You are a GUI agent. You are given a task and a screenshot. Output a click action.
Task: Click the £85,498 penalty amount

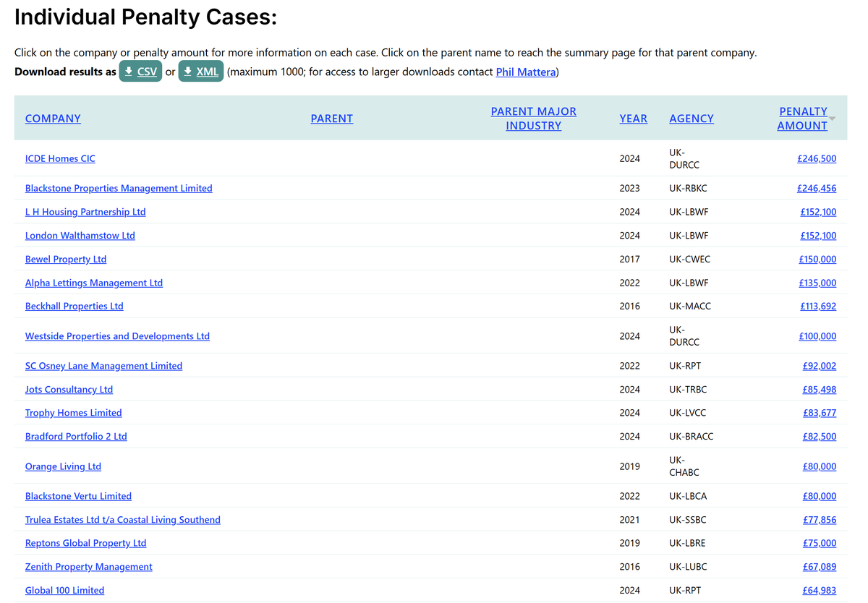click(x=820, y=389)
